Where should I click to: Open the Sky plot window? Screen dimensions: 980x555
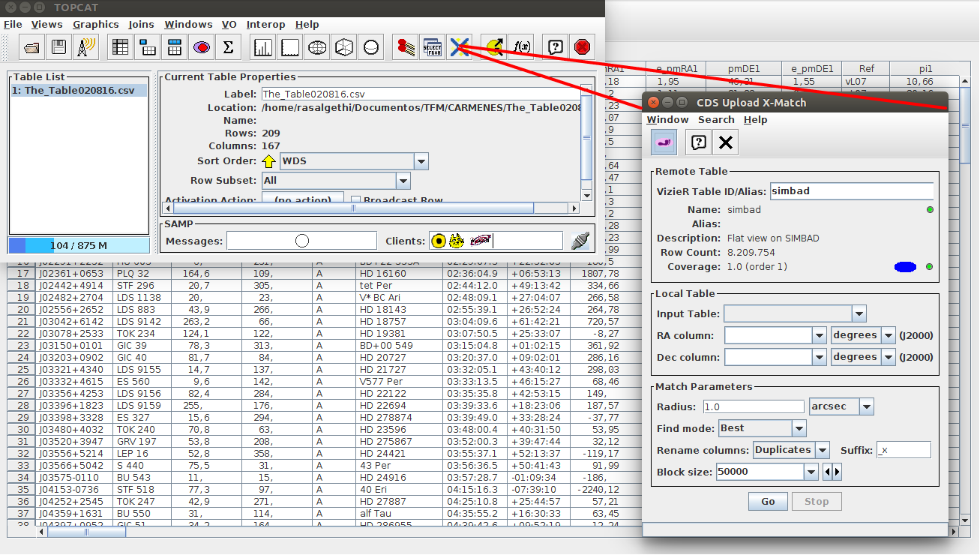[318, 47]
